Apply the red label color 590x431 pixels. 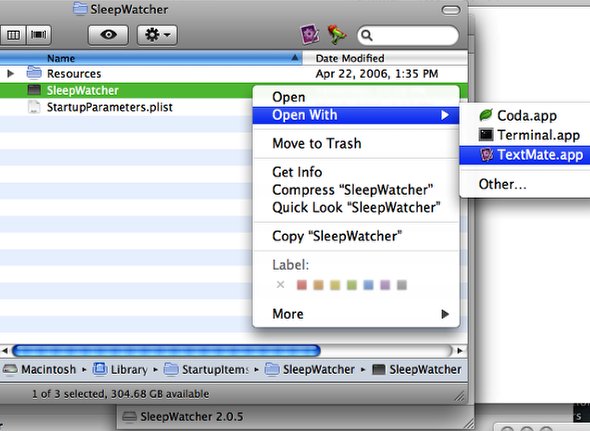click(302, 285)
